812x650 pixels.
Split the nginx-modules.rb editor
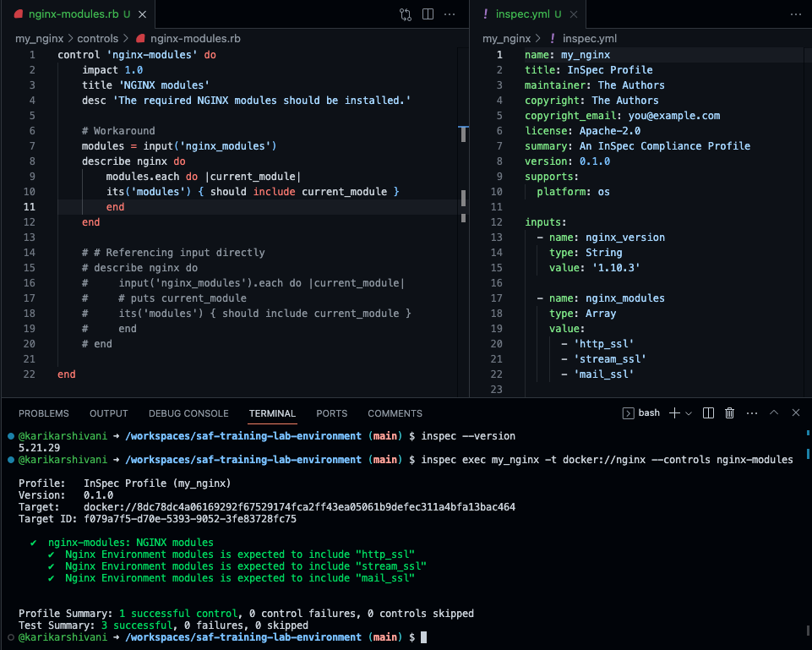(x=427, y=14)
